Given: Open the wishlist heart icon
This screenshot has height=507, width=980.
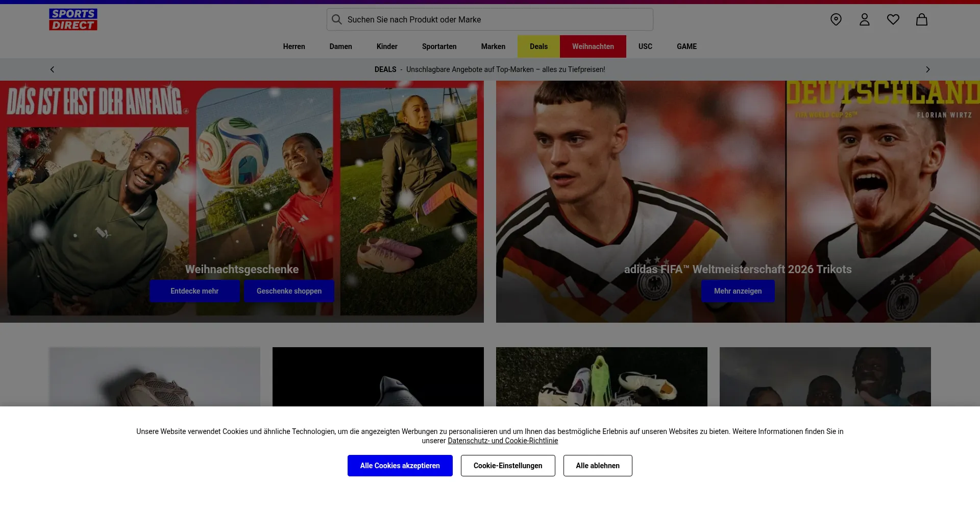Looking at the screenshot, I should pyautogui.click(x=893, y=19).
